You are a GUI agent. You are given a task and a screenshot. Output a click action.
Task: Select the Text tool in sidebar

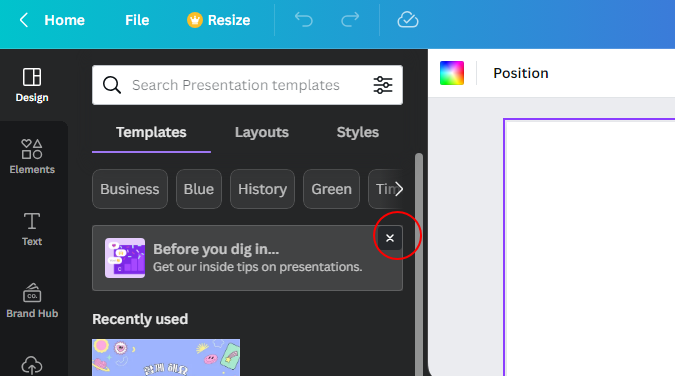[32, 229]
